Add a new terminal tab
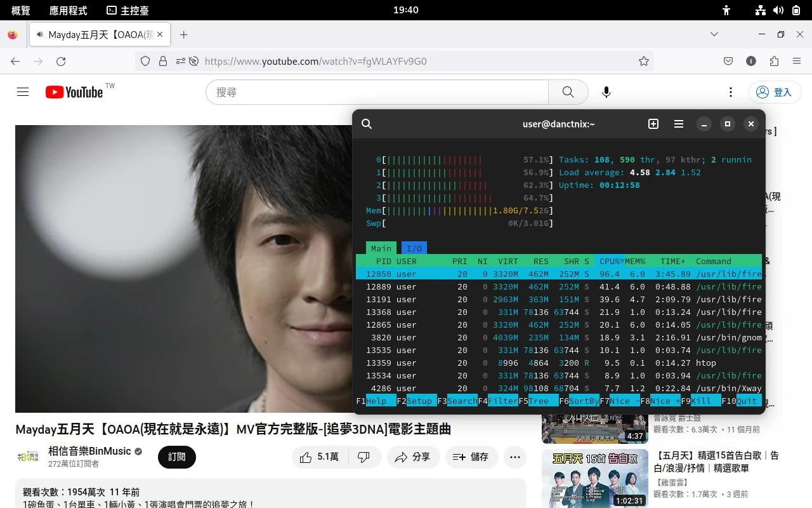Viewport: 812px width, 508px height. tap(653, 124)
